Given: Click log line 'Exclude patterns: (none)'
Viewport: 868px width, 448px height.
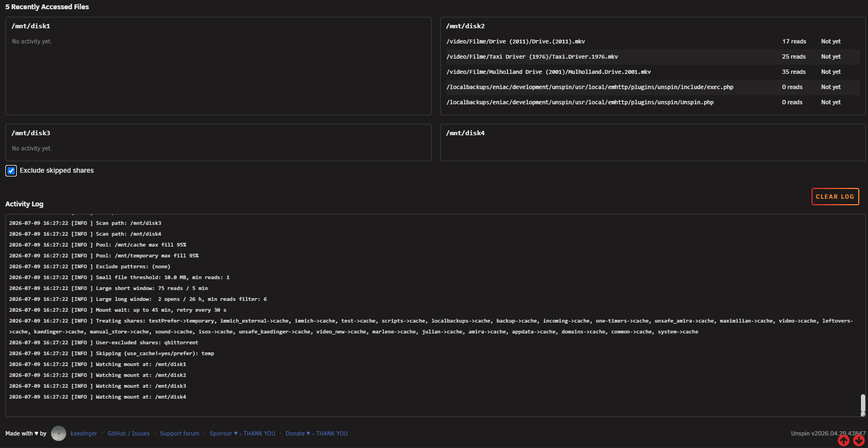Looking at the screenshot, I should (90, 267).
